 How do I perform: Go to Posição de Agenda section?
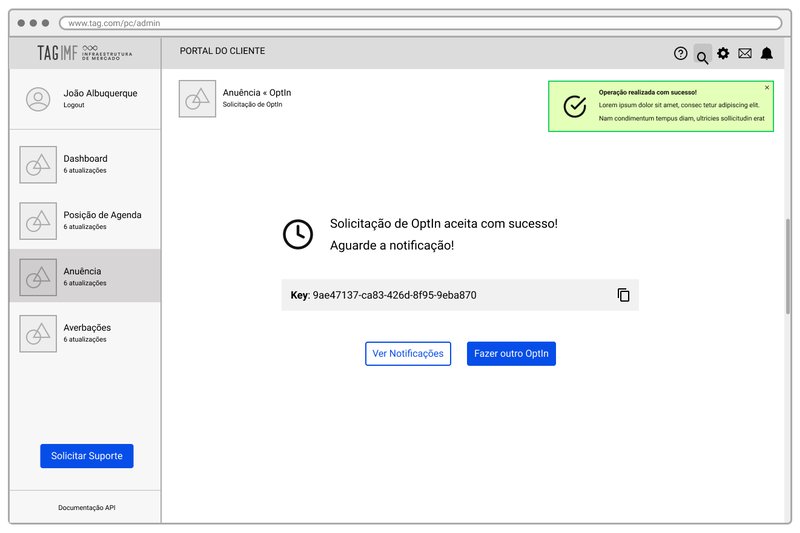click(x=85, y=220)
